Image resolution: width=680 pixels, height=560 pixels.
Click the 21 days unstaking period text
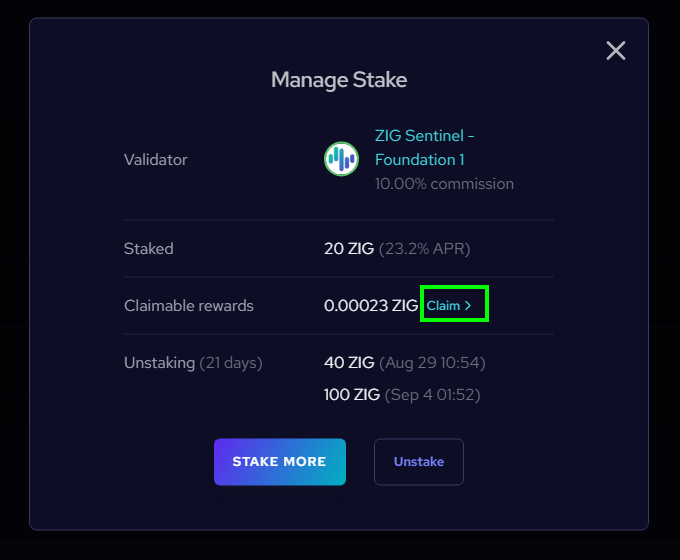point(231,362)
